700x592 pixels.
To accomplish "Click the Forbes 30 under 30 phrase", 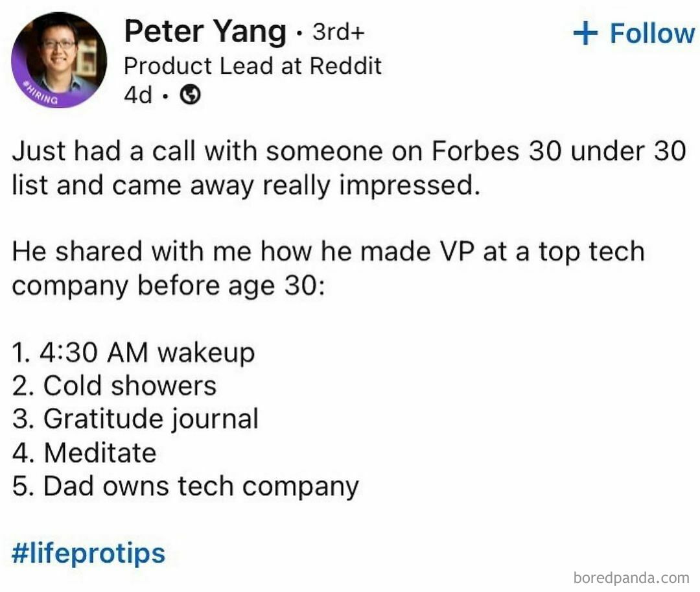I will coord(558,152).
